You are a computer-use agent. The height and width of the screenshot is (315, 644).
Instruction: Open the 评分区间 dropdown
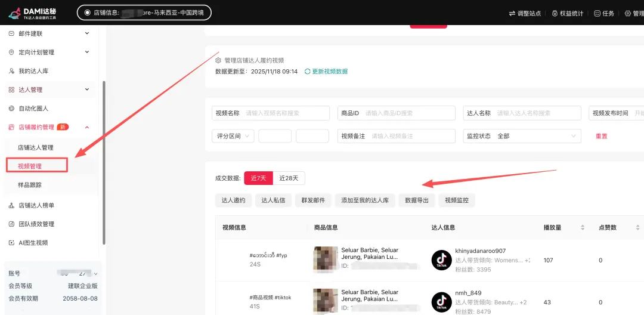[233, 136]
